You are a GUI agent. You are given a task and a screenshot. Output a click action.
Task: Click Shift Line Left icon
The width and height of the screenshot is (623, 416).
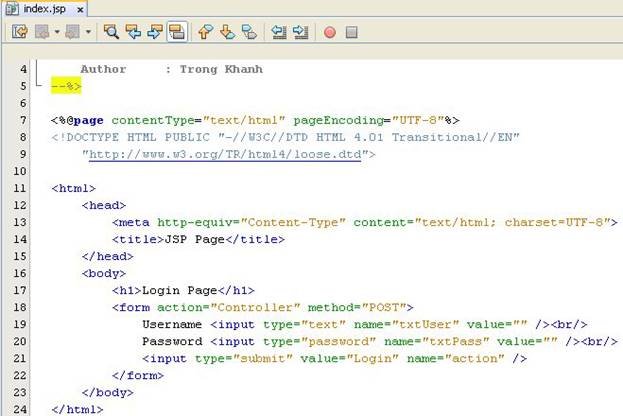point(279,32)
